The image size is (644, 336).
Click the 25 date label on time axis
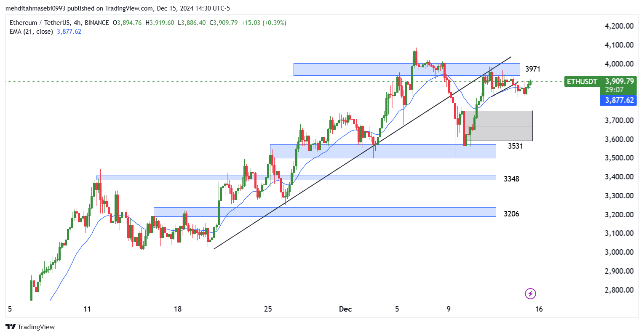268,309
